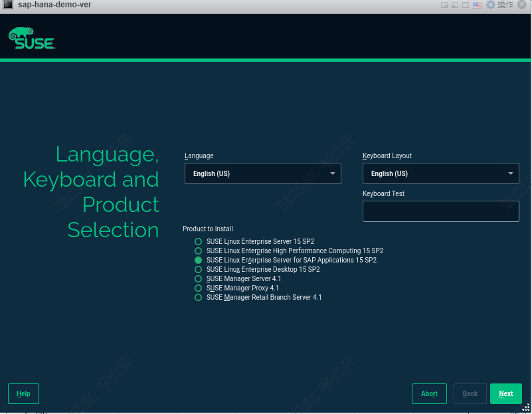Open the gear settings icon
The image size is (532, 414).
coord(491,5)
